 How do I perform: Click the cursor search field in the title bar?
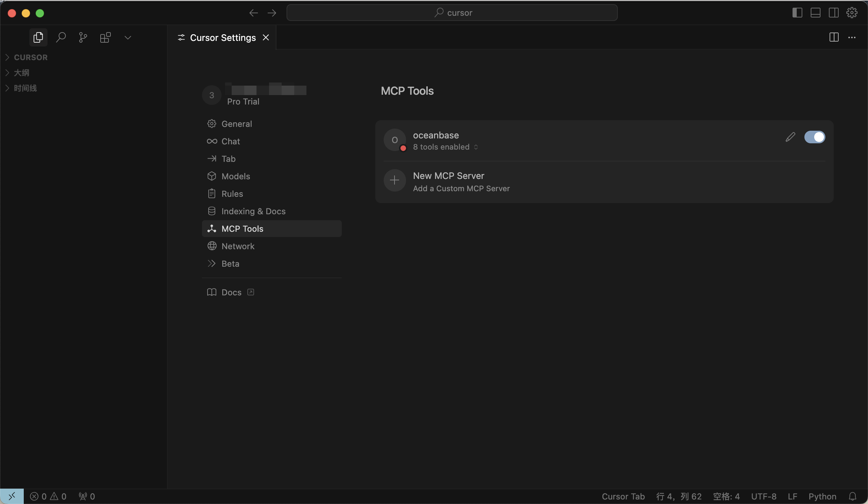tap(452, 13)
